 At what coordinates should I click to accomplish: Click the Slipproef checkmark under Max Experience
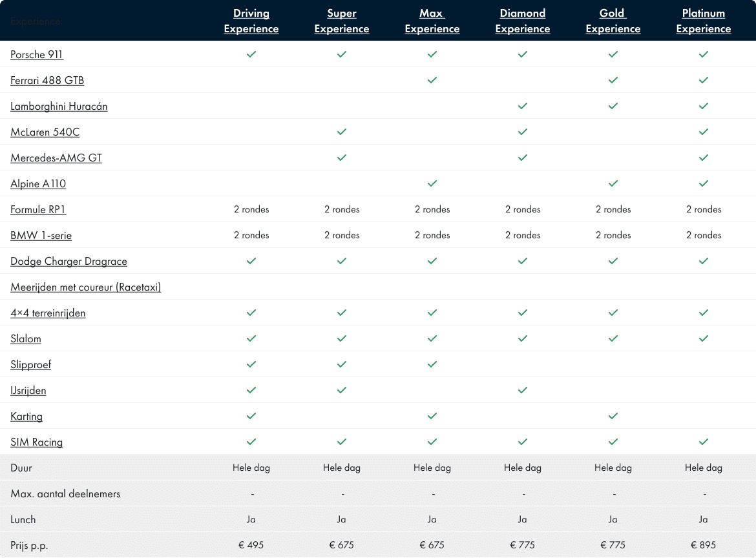pyautogui.click(x=432, y=364)
